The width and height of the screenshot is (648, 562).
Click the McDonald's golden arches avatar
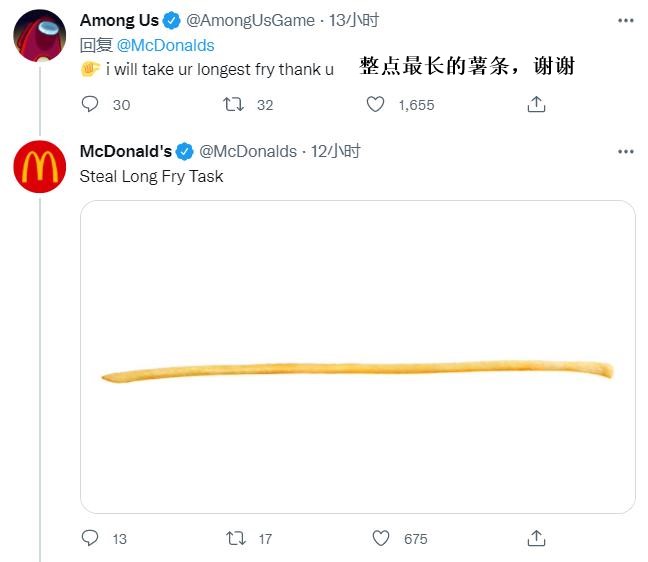click(x=39, y=166)
